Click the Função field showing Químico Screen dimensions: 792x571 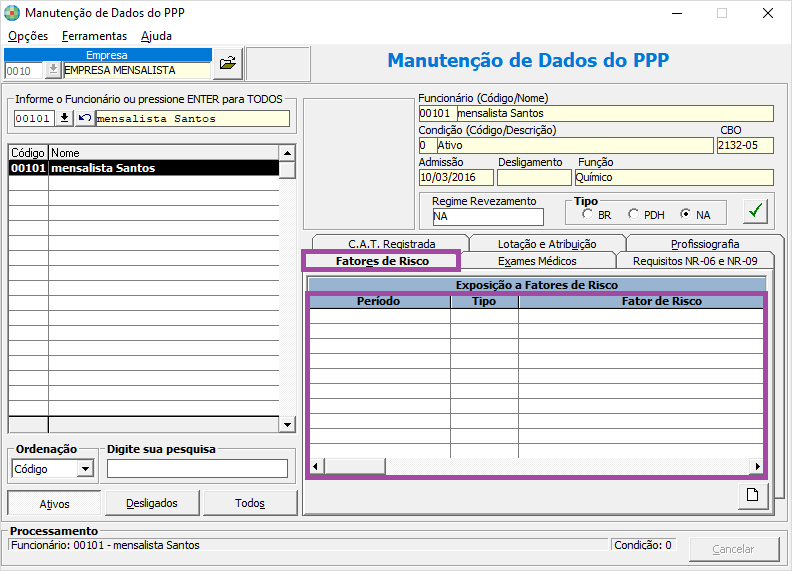[x=674, y=177]
